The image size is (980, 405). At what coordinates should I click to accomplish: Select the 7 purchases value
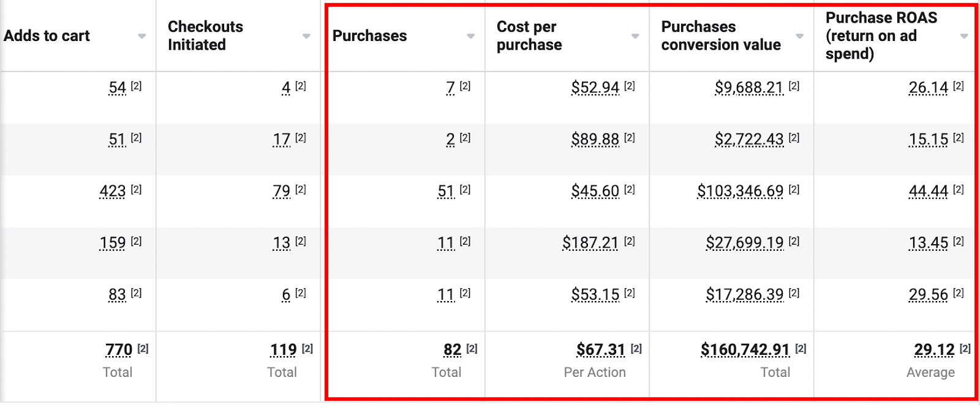click(x=451, y=88)
